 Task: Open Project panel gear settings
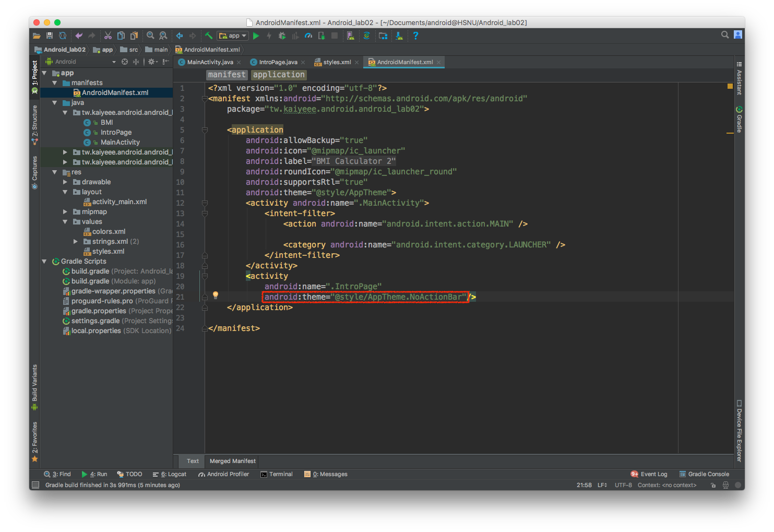click(x=152, y=62)
